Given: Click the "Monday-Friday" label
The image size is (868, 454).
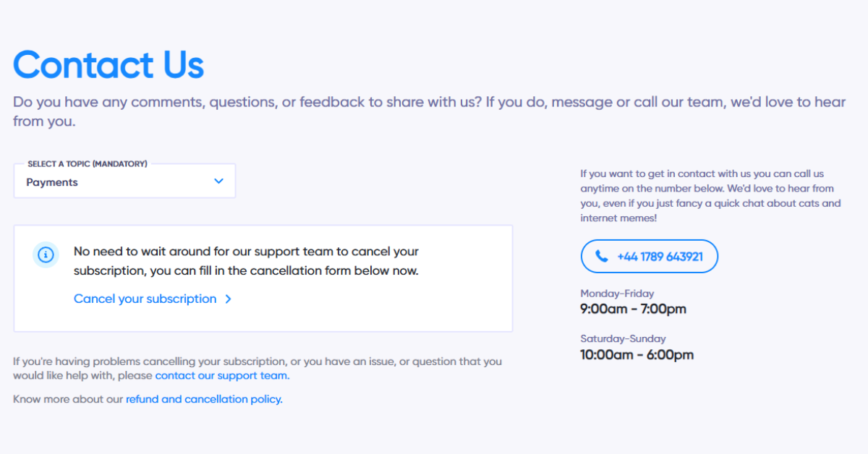Looking at the screenshot, I should 617,294.
